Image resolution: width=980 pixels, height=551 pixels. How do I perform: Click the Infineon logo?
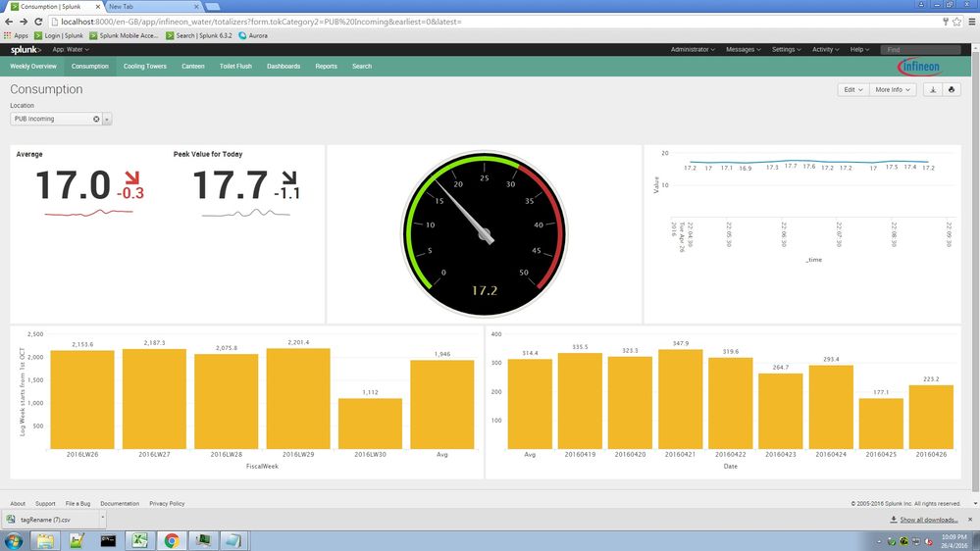(919, 67)
